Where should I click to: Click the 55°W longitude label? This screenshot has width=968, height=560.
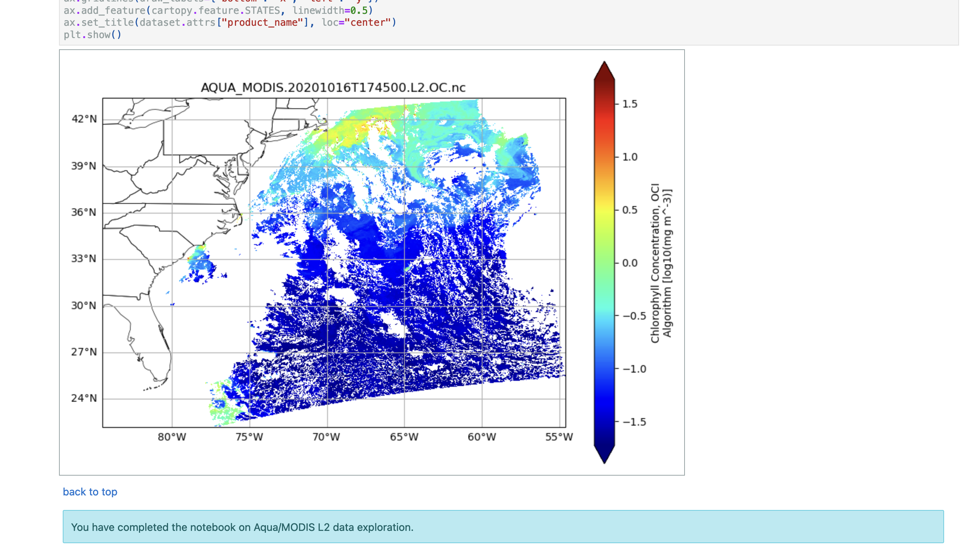pos(559,437)
